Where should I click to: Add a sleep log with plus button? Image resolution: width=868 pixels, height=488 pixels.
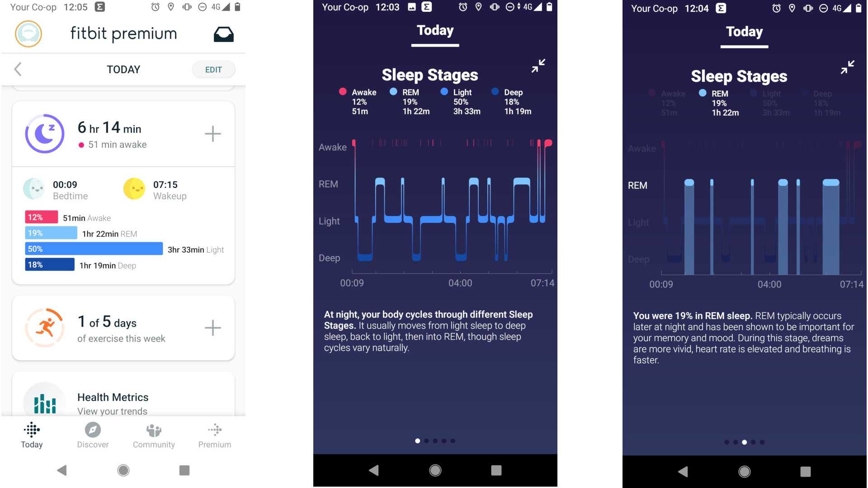[x=212, y=132]
